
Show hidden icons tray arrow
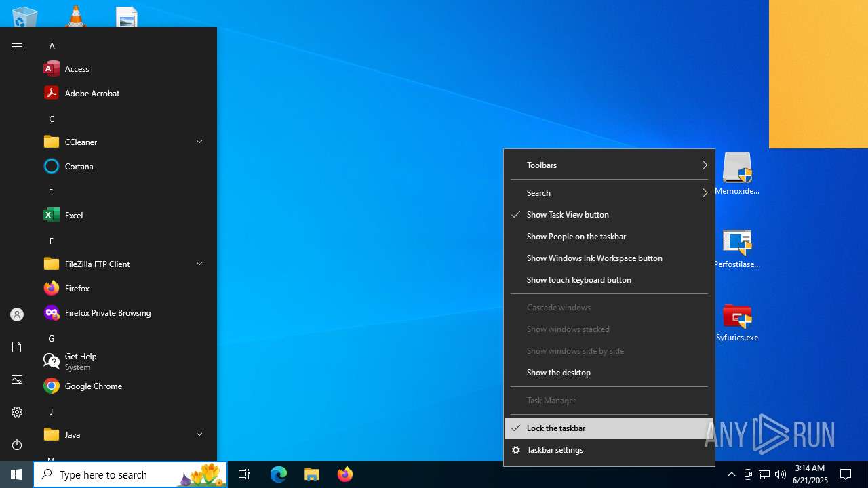coord(731,474)
